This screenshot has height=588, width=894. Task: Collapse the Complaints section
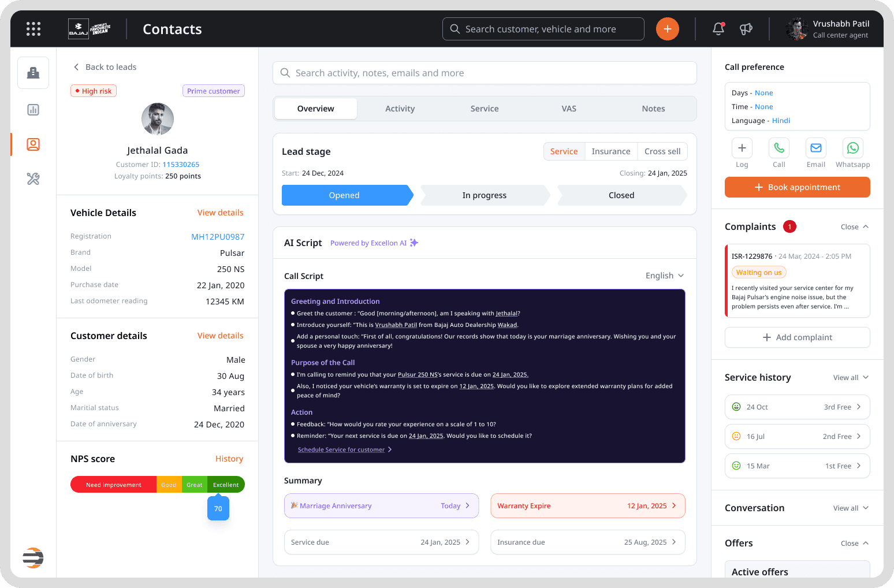pos(855,226)
